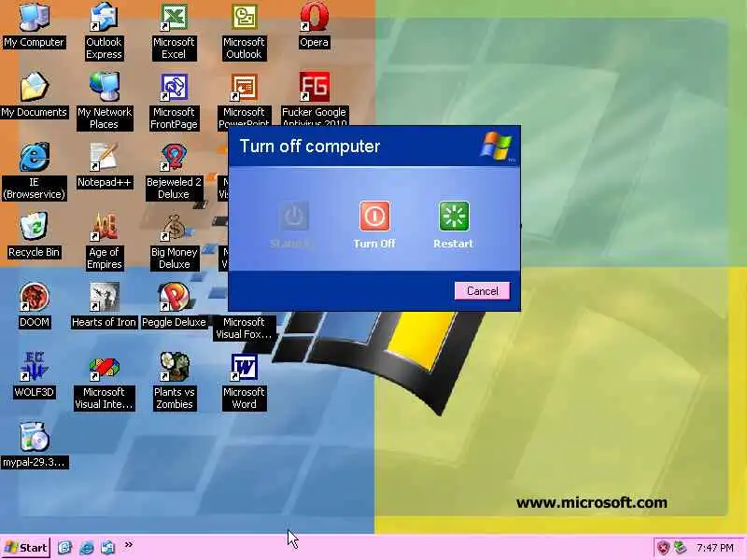Screen dimensions: 747x560
Task: Click the green Restart button
Action: tap(454, 217)
